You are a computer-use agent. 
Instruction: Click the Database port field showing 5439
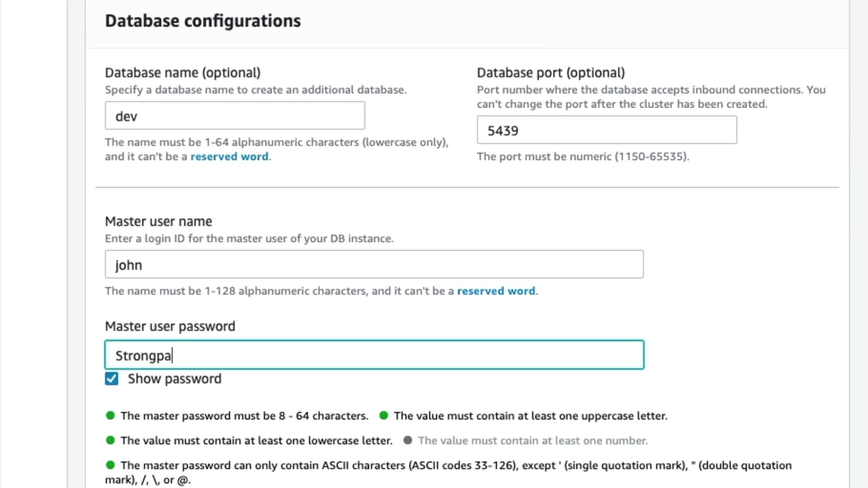607,131
